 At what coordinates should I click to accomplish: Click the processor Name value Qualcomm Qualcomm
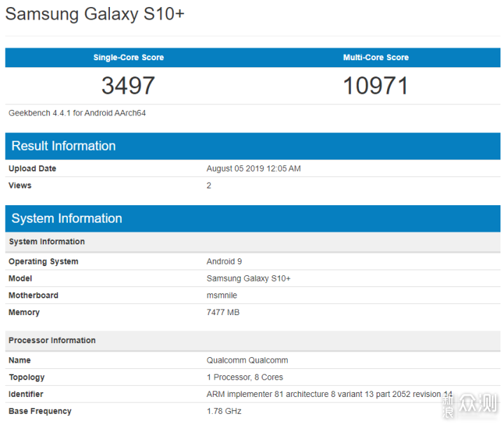coord(247,361)
